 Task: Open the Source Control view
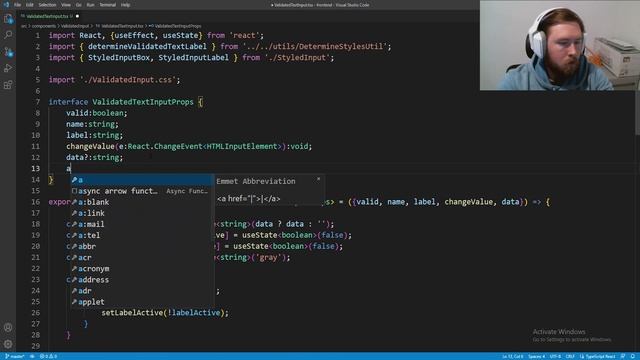coord(8,52)
